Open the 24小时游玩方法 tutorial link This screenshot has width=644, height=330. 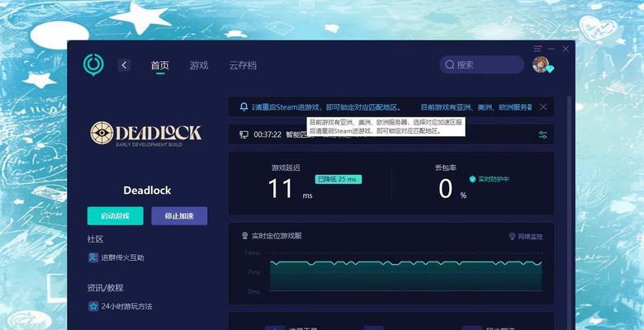[x=126, y=307]
